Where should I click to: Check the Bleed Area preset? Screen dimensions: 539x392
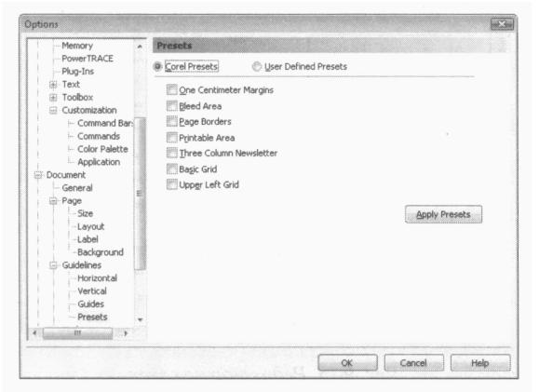click(x=171, y=105)
